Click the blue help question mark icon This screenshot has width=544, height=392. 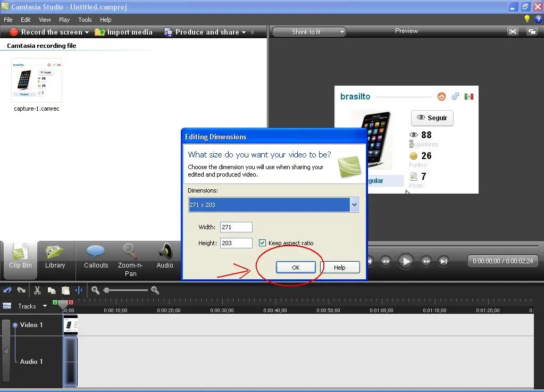(539, 19)
